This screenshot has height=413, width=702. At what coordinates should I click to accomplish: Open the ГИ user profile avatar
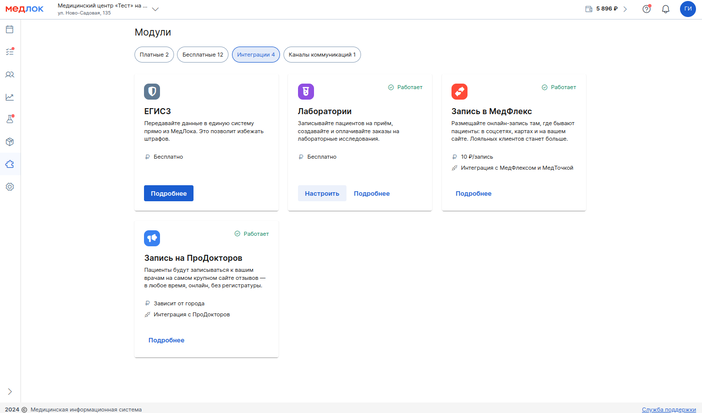688,9
